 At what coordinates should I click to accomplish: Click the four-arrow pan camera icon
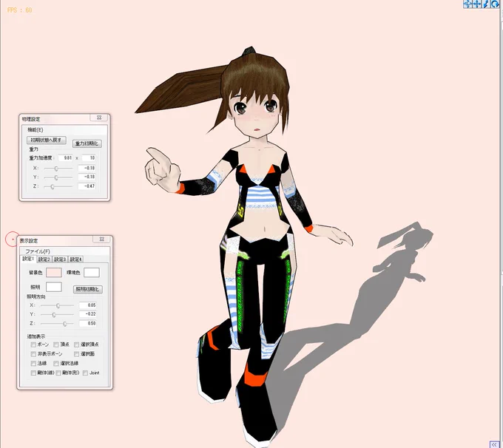tap(476, 4)
